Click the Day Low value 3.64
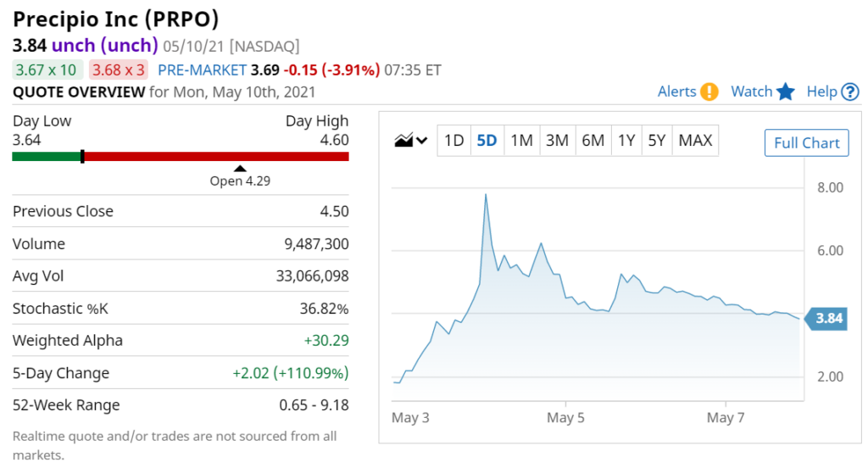This screenshot has width=868, height=468. [x=26, y=140]
